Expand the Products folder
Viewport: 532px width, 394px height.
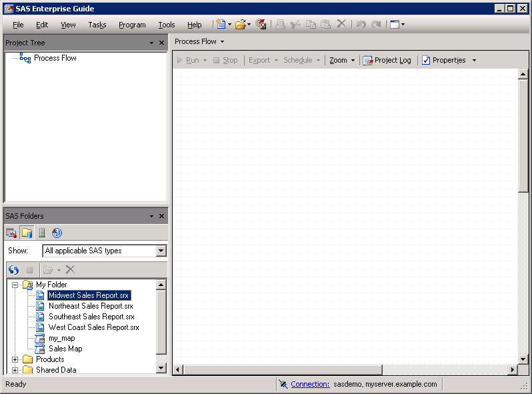click(x=15, y=359)
